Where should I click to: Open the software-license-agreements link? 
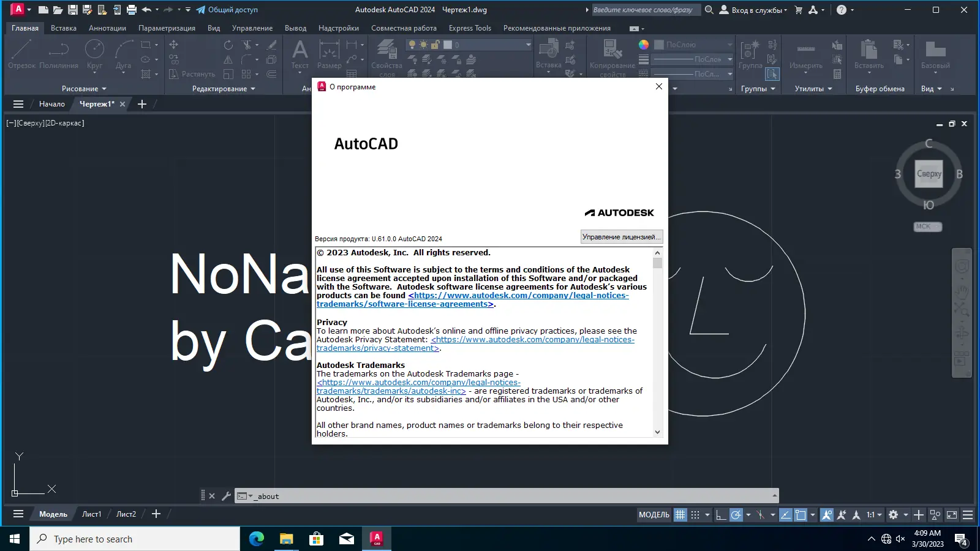pos(472,299)
